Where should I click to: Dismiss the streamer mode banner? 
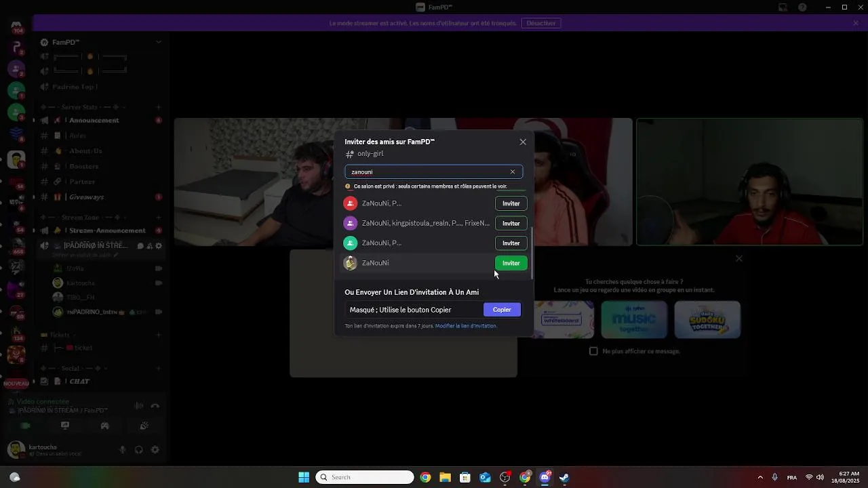pos(856,23)
